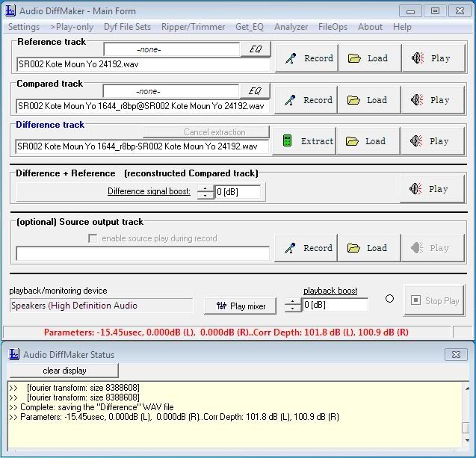The width and height of the screenshot is (476, 458).
Task: Click the red Parameters status bar text
Action: point(226,332)
